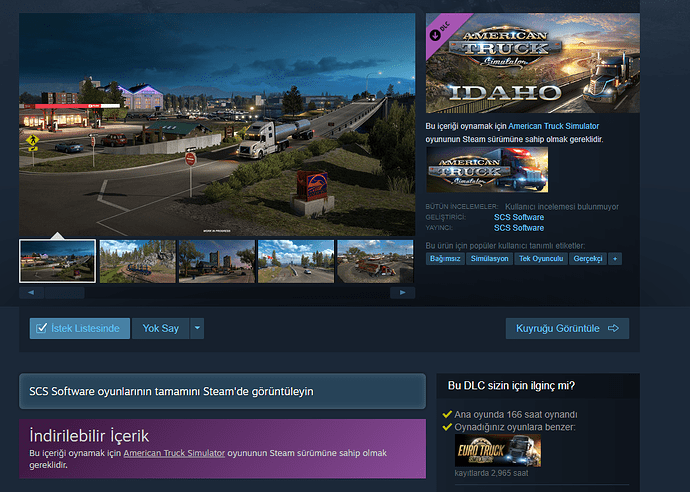Click the arrow icon on Kuyruğu Görüntüle
The width and height of the screenshot is (690, 492).
pos(613,328)
